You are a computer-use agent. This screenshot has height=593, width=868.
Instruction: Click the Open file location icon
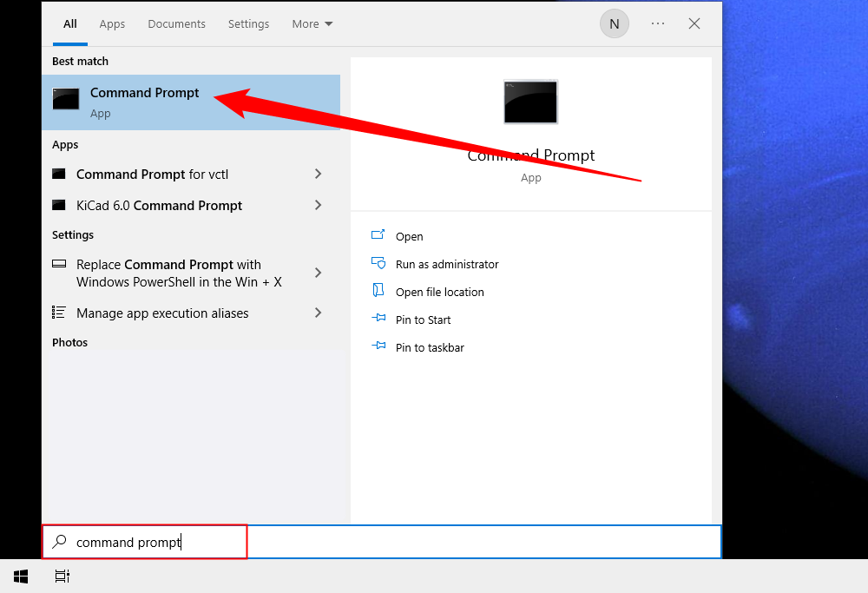click(x=378, y=292)
